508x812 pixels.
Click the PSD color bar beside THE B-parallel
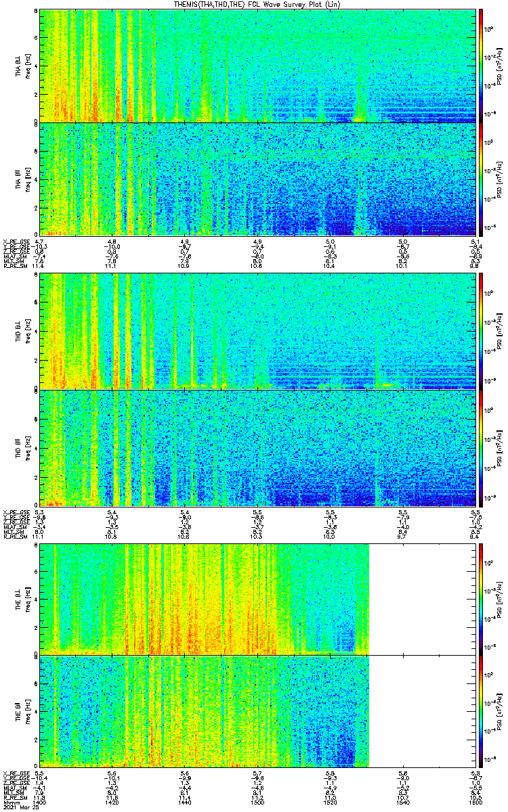pyautogui.click(x=481, y=711)
